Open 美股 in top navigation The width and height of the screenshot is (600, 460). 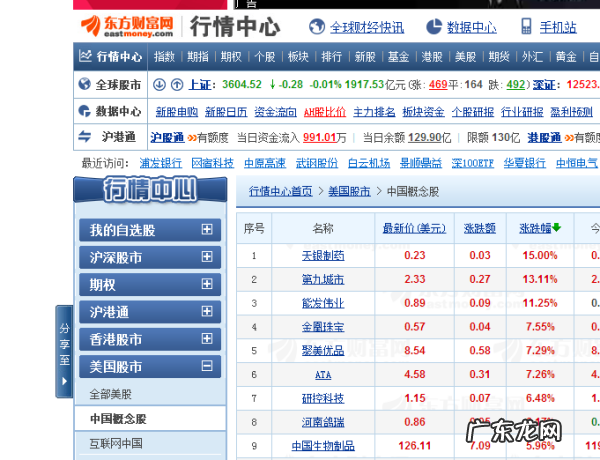coord(465,57)
